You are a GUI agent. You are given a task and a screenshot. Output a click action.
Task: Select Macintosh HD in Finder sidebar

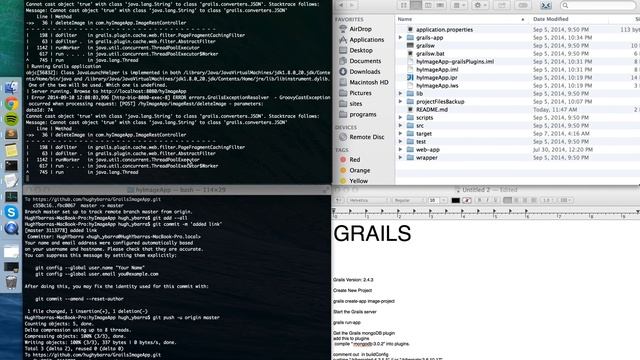[369, 82]
